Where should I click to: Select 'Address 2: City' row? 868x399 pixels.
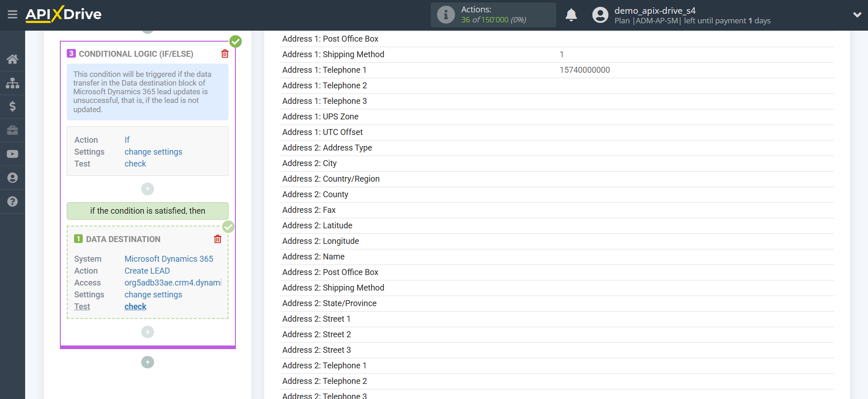pyautogui.click(x=557, y=163)
